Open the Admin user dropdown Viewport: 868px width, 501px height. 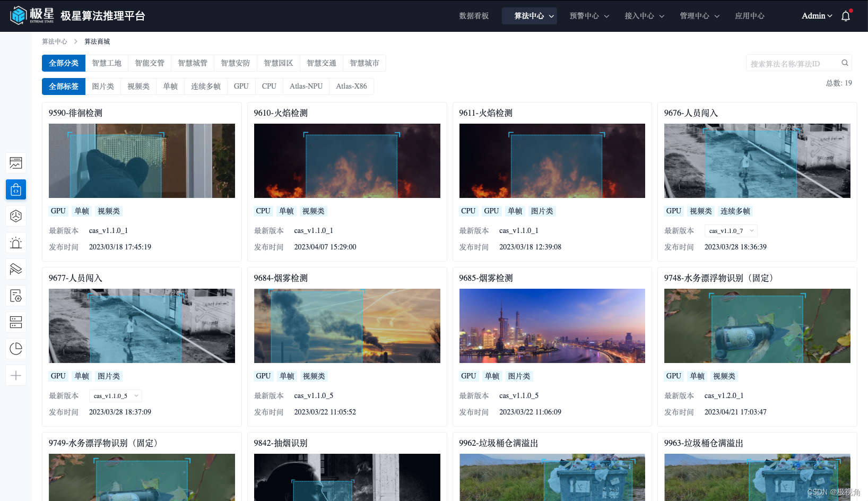817,16
